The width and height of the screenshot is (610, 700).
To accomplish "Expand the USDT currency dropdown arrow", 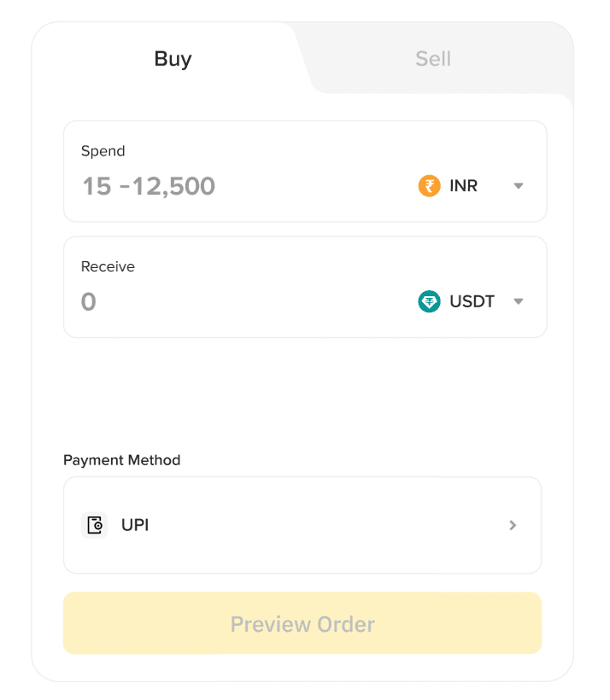I will click(518, 301).
